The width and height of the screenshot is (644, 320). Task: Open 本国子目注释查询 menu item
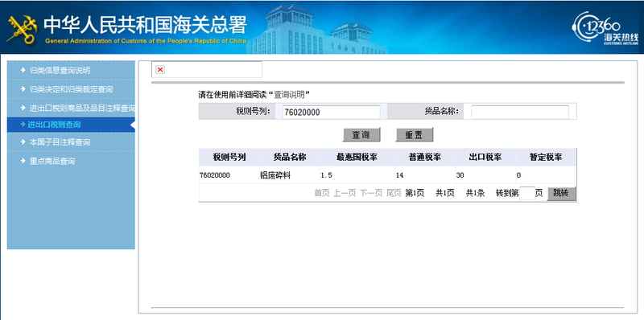(x=60, y=142)
